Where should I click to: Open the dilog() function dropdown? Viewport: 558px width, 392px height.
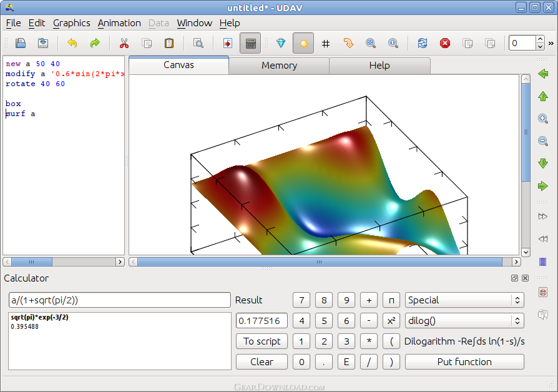click(x=464, y=321)
